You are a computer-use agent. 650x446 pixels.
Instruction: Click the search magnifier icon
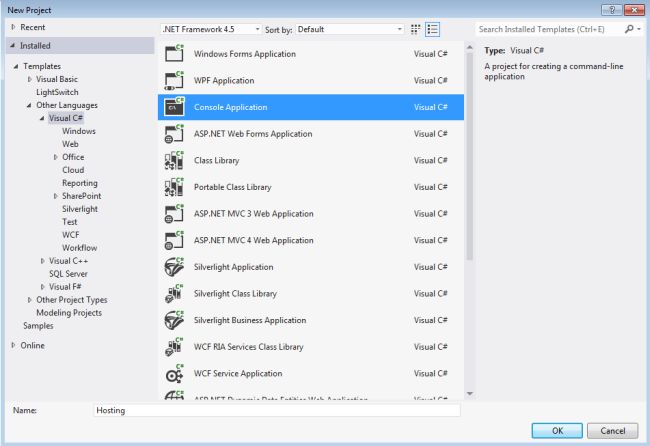click(x=629, y=29)
